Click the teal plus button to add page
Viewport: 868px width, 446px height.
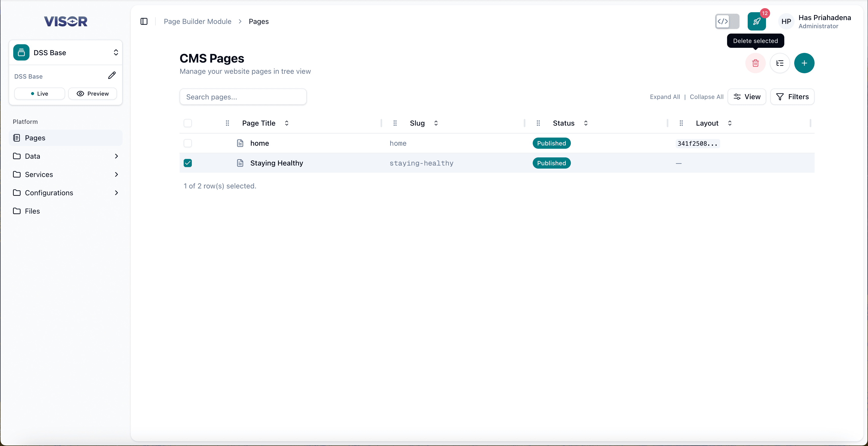[805, 63]
